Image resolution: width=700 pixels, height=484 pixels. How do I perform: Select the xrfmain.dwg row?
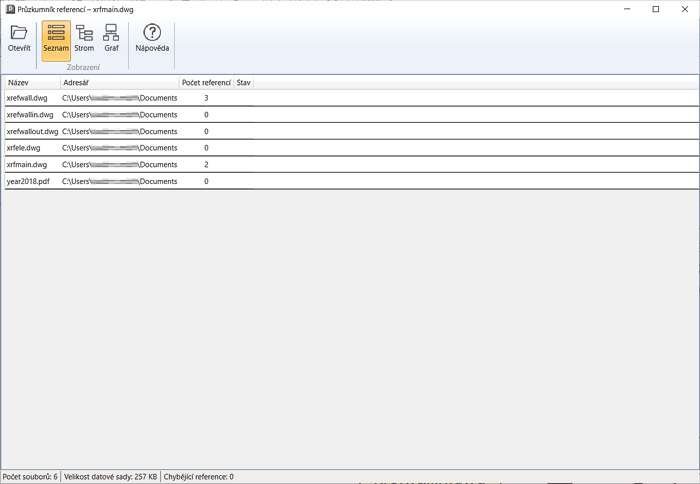(27, 164)
